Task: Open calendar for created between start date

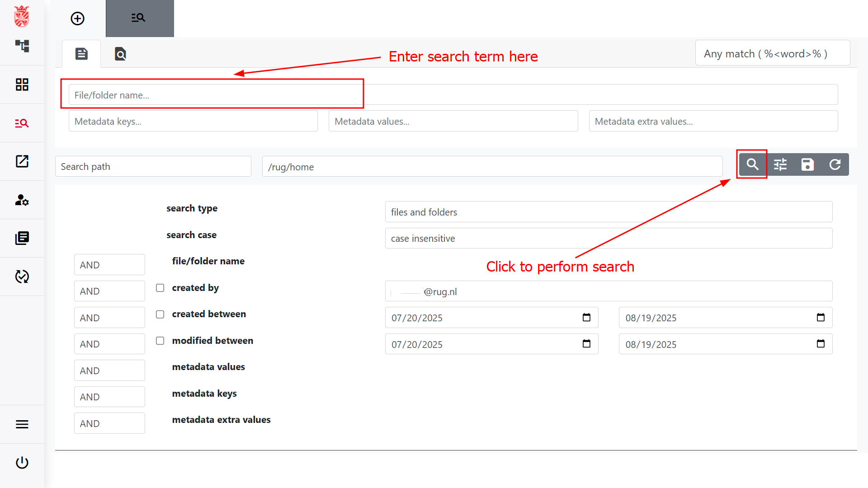Action: coord(586,317)
